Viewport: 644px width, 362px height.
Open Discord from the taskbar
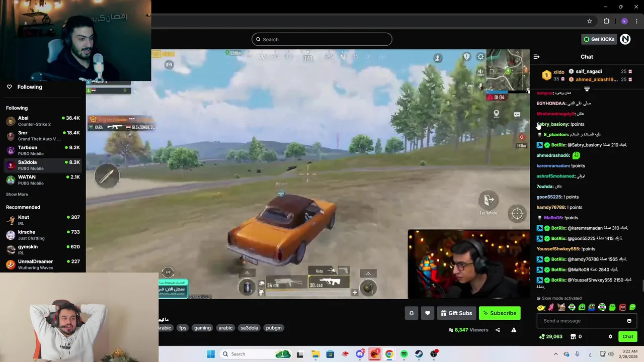click(360, 354)
